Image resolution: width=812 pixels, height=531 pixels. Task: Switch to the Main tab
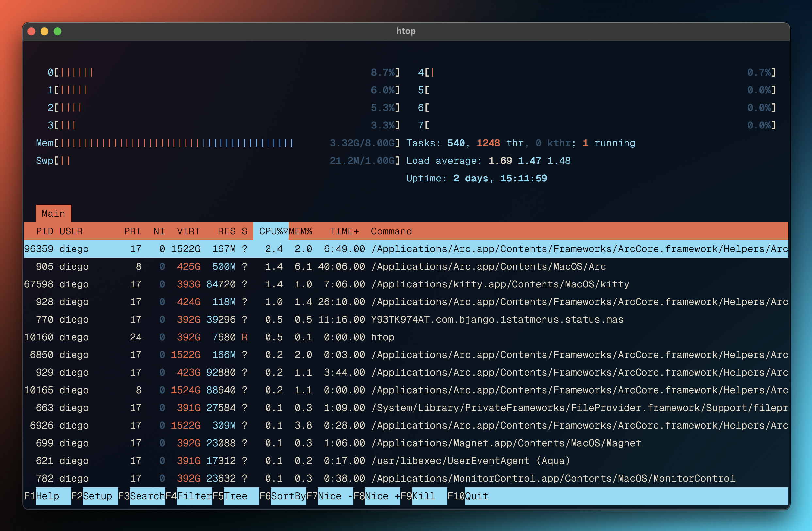pos(53,214)
